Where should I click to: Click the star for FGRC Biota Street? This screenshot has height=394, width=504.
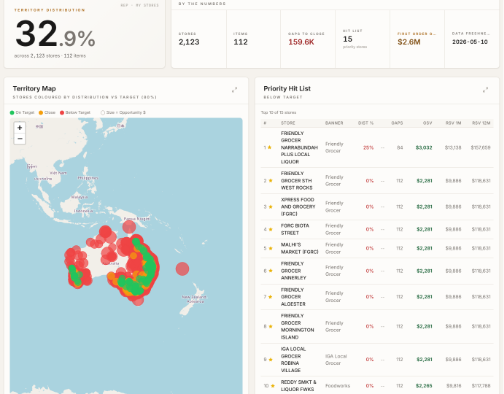coord(271,229)
